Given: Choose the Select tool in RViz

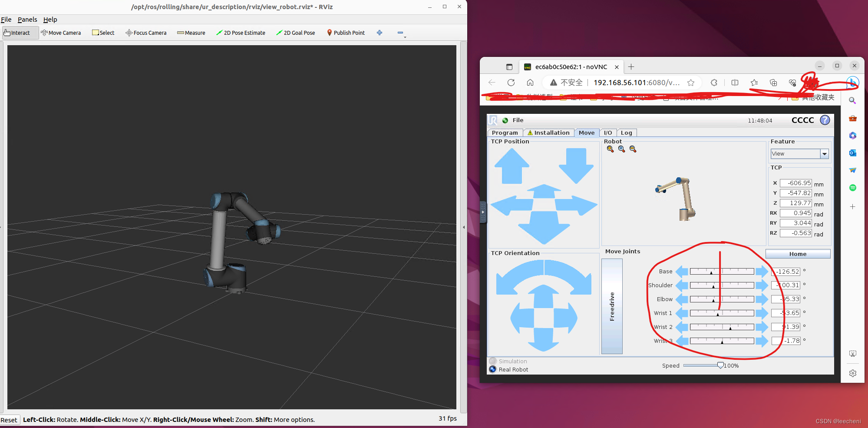Looking at the screenshot, I should tap(103, 33).
